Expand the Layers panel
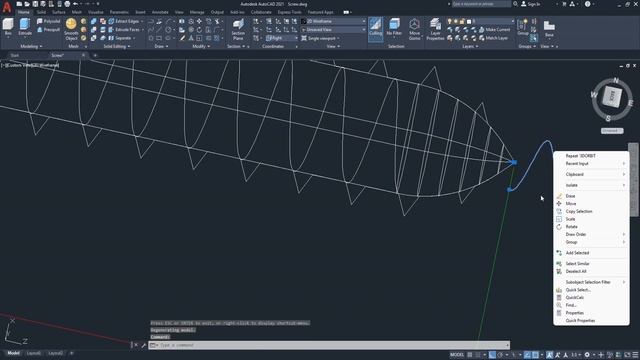Image resolution: width=640 pixels, height=360 pixels. (470, 47)
